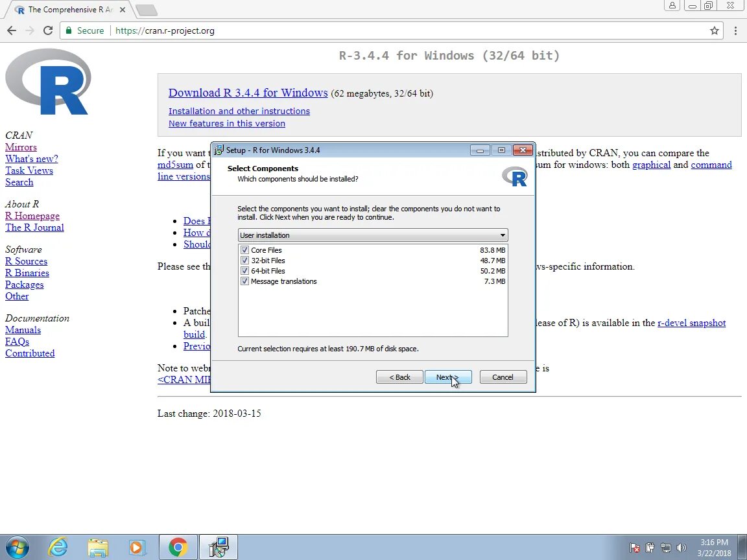
Task: Click the volume speaker tray icon
Action: [x=682, y=548]
